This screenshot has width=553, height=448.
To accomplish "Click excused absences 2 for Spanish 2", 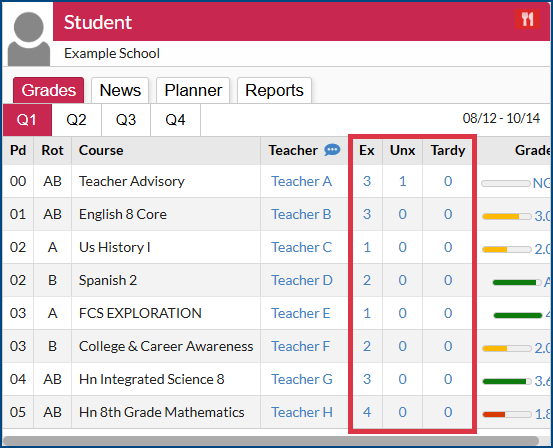I will click(x=367, y=280).
